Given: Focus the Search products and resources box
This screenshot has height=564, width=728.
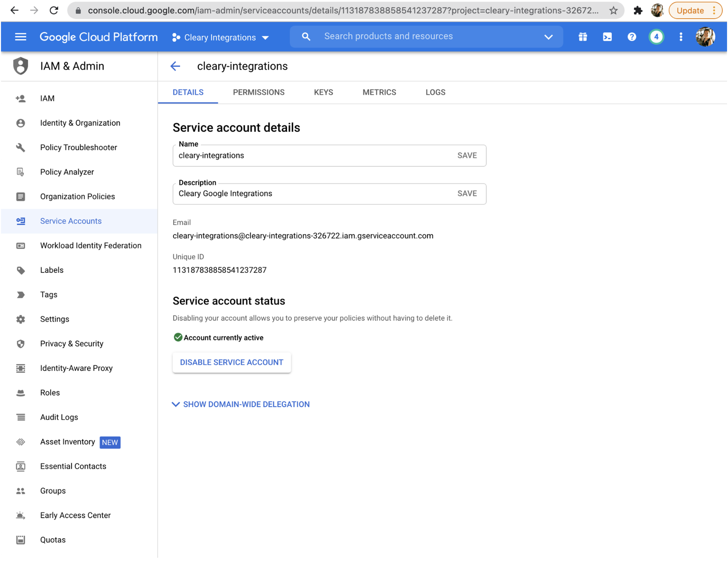Looking at the screenshot, I should 428,37.
